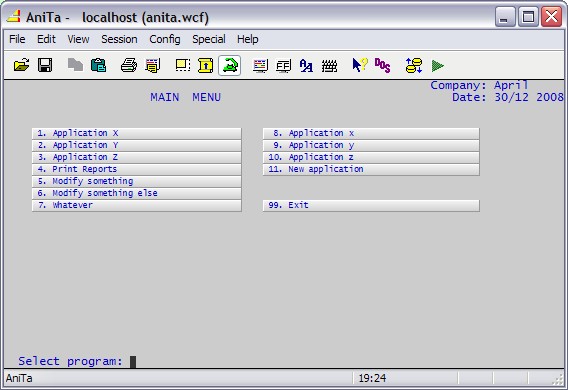568x390 pixels.
Task: Select 10. Application z lowercase
Action: pos(371,157)
